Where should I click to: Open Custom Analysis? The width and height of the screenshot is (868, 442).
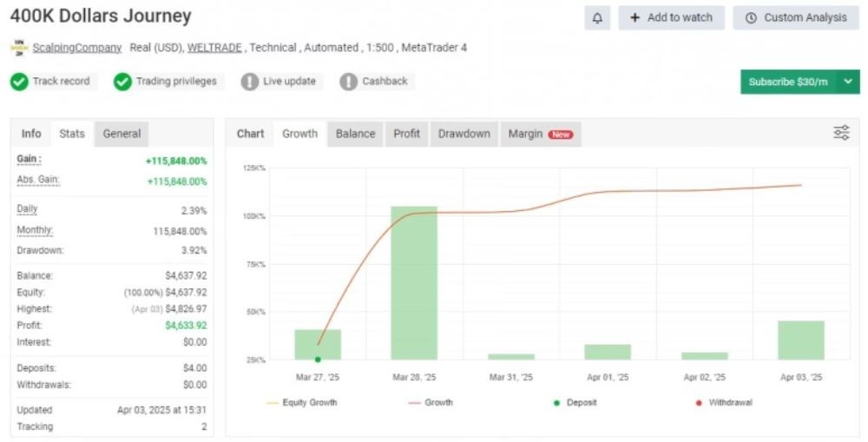(796, 17)
